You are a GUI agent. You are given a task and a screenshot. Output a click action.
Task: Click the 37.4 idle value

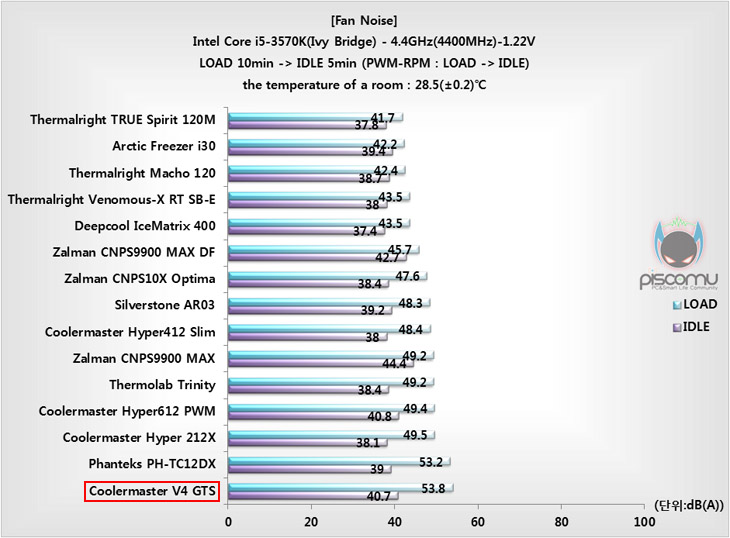pos(365,231)
